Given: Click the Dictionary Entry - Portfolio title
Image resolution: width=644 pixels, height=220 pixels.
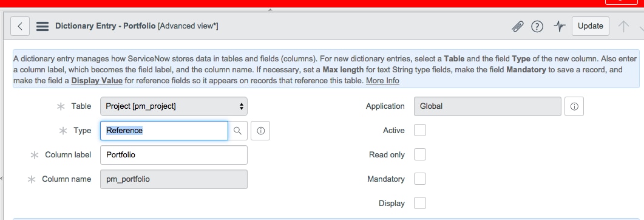Looking at the screenshot, I should click(105, 26).
